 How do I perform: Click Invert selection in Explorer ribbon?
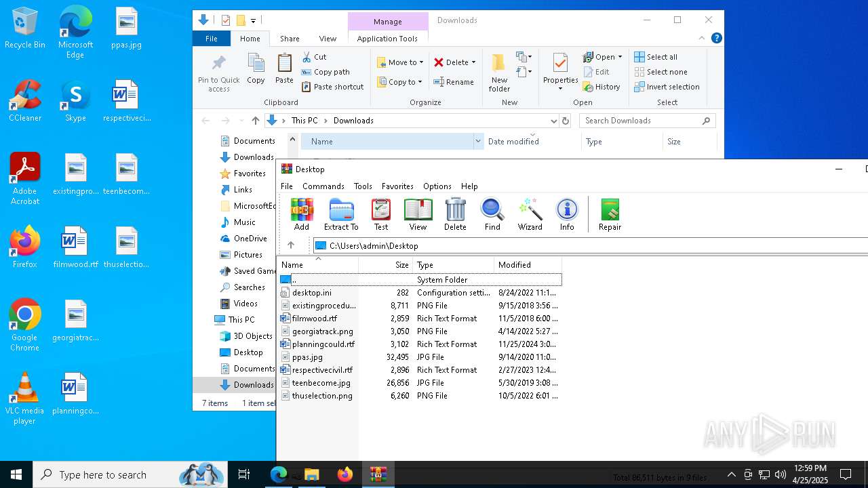click(x=667, y=87)
